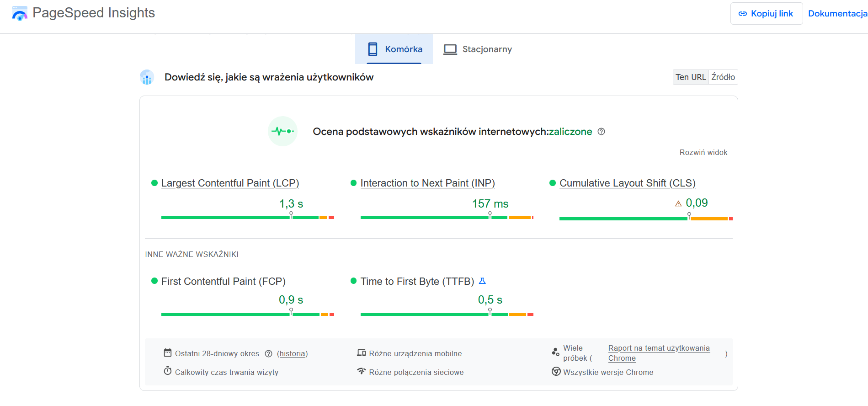This screenshot has height=406, width=868.
Task: Click the link icon in Kopiuj link button
Action: [743, 14]
